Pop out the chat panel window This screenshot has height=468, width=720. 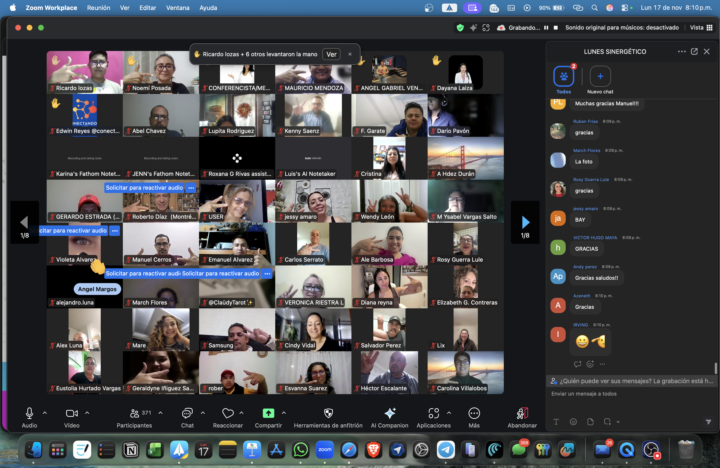tap(695, 51)
